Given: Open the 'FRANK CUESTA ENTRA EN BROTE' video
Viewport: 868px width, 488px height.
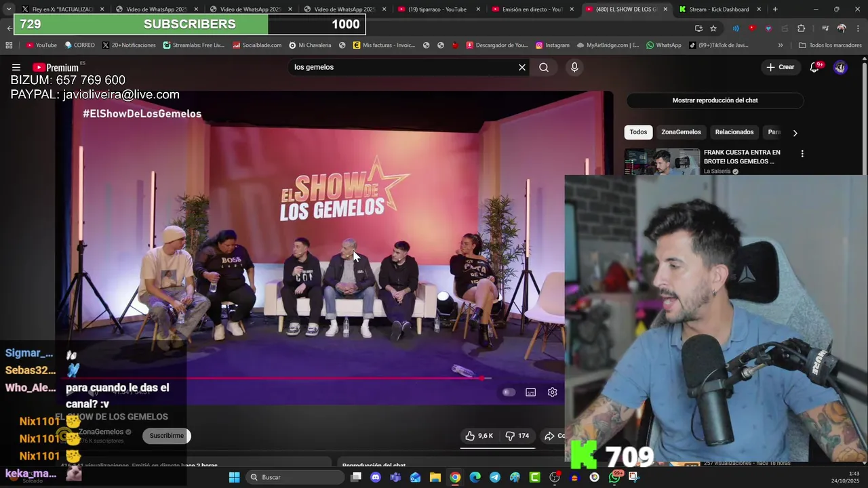Looking at the screenshot, I should coord(742,157).
